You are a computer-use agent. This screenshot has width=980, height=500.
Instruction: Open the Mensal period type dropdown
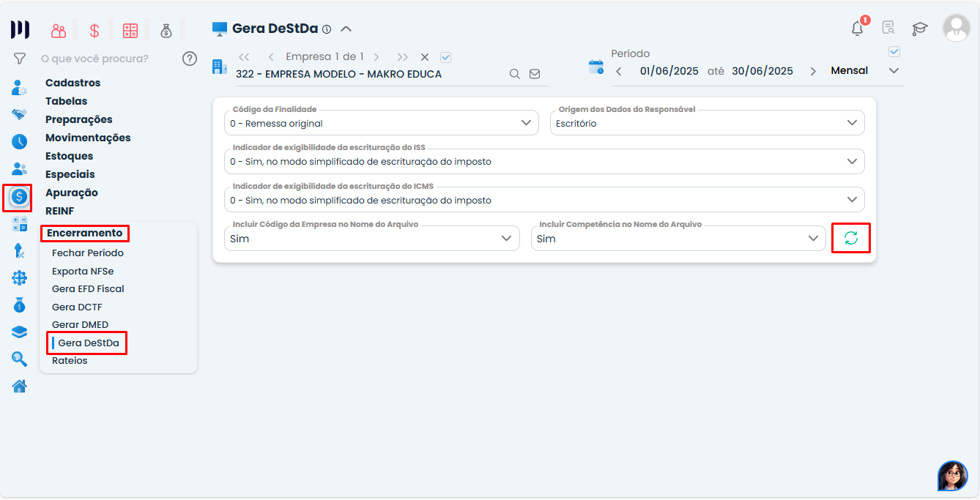(x=893, y=71)
